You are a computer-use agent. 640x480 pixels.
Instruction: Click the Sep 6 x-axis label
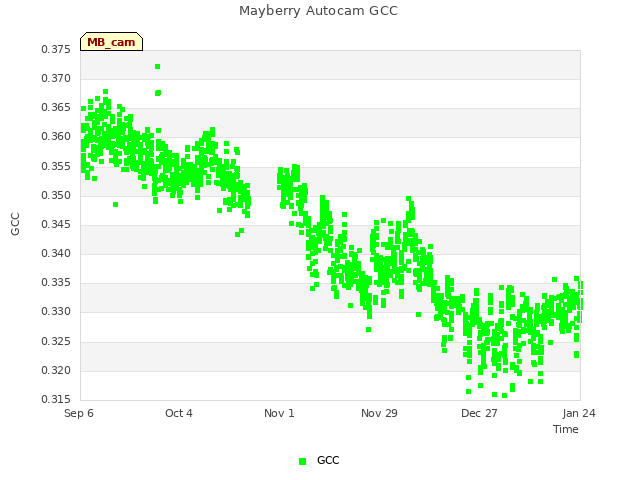(x=79, y=413)
